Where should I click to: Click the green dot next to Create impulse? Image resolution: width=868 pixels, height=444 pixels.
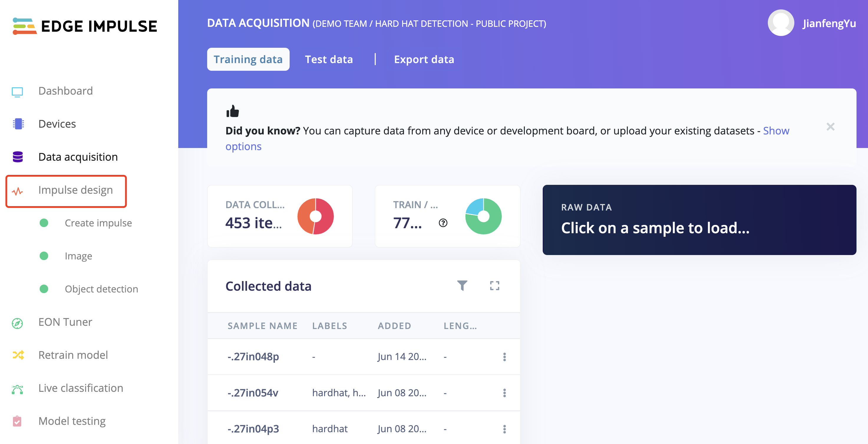[x=44, y=223]
